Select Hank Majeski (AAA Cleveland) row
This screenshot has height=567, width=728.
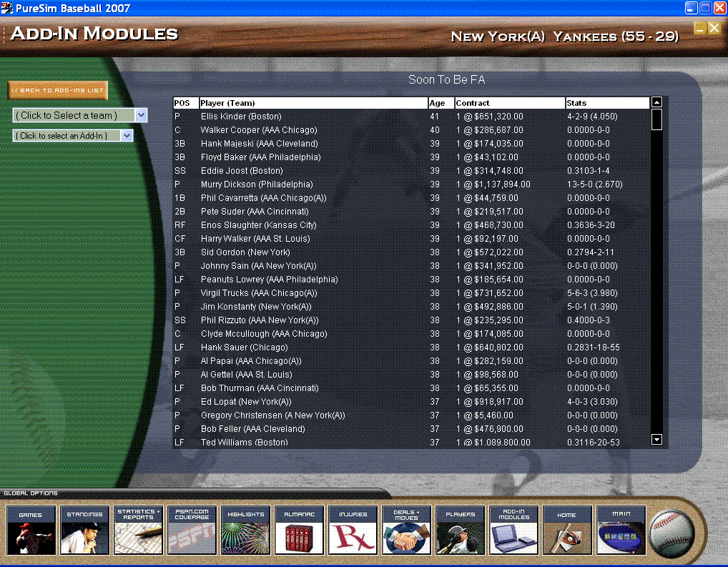[411, 144]
